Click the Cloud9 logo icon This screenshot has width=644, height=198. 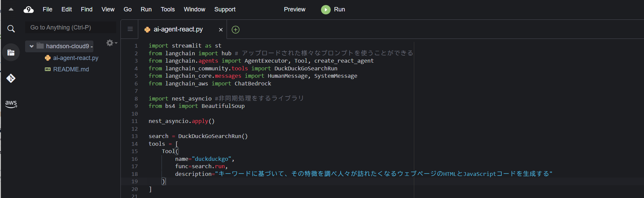click(28, 9)
